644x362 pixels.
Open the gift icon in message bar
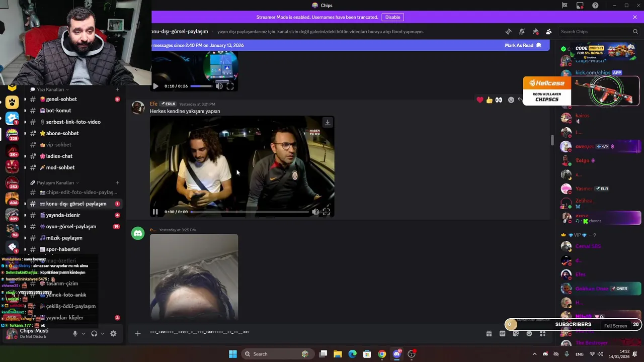coord(489,333)
